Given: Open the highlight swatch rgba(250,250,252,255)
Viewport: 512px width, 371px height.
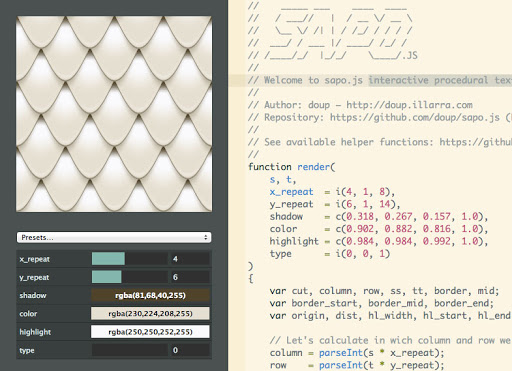Looking at the screenshot, I should (150, 332).
